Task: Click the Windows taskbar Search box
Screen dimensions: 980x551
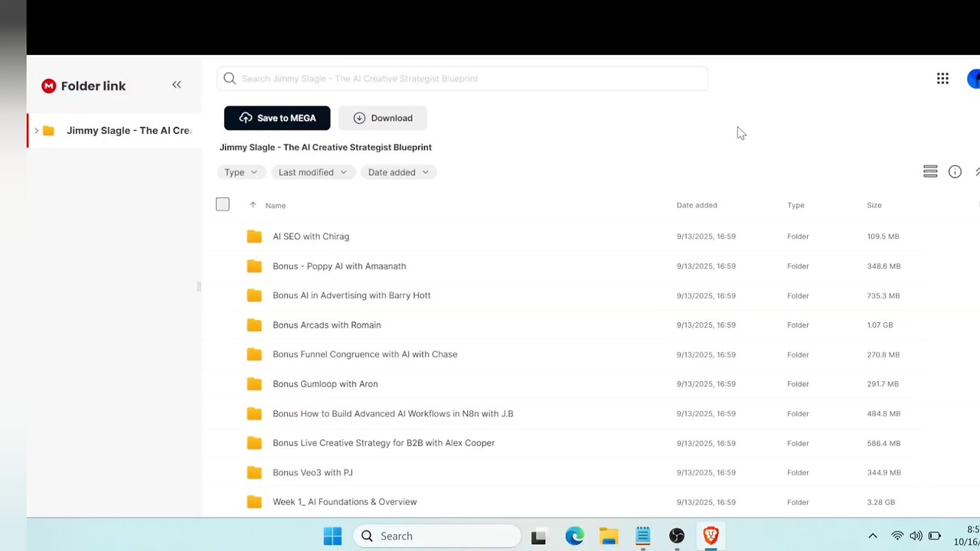Action: click(x=436, y=536)
